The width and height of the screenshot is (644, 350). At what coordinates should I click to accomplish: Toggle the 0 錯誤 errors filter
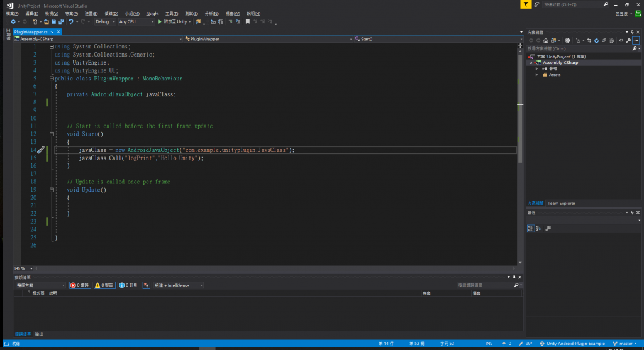pyautogui.click(x=80, y=285)
